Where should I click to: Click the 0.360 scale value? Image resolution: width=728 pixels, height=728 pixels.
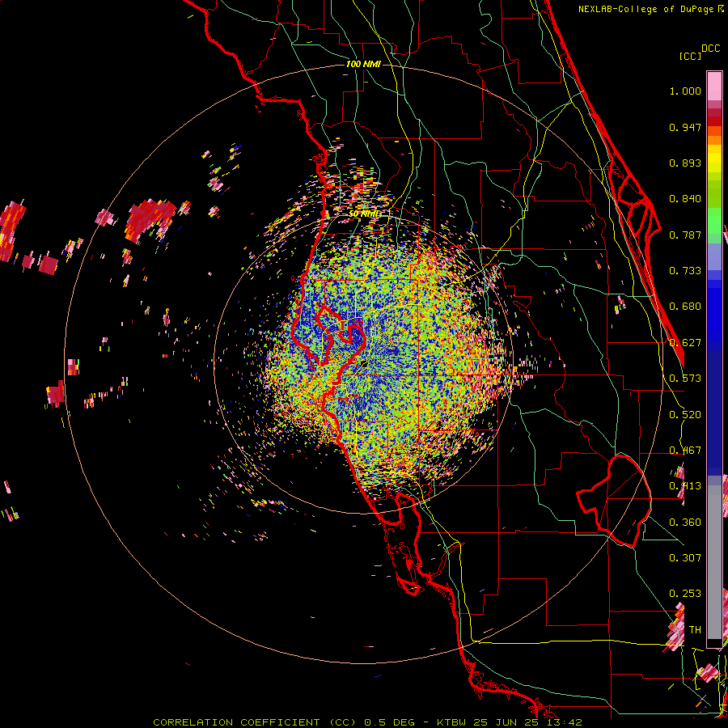point(685,523)
